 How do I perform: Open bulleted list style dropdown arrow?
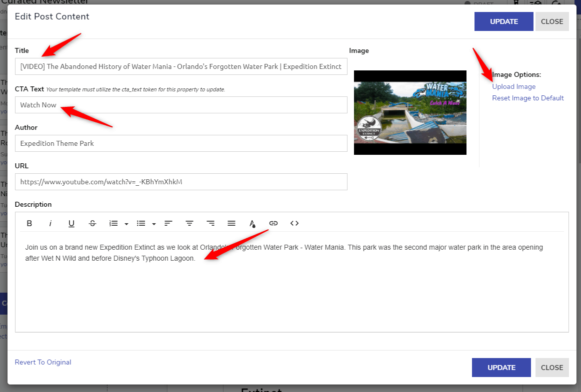click(x=154, y=224)
